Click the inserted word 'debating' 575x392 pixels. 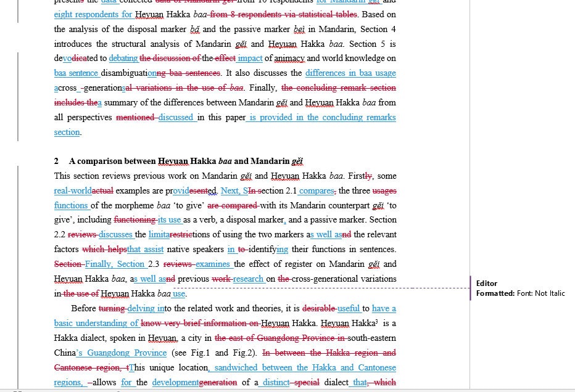coord(123,59)
